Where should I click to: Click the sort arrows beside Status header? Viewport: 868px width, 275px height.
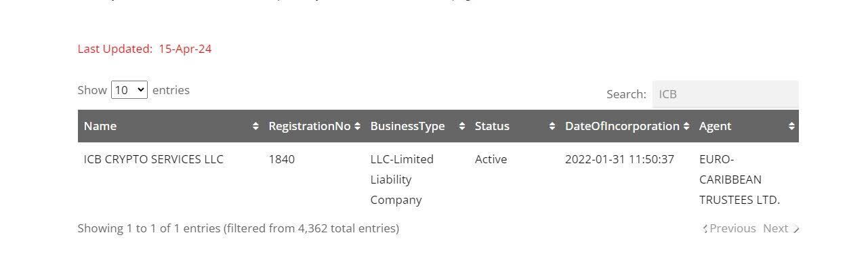552,126
